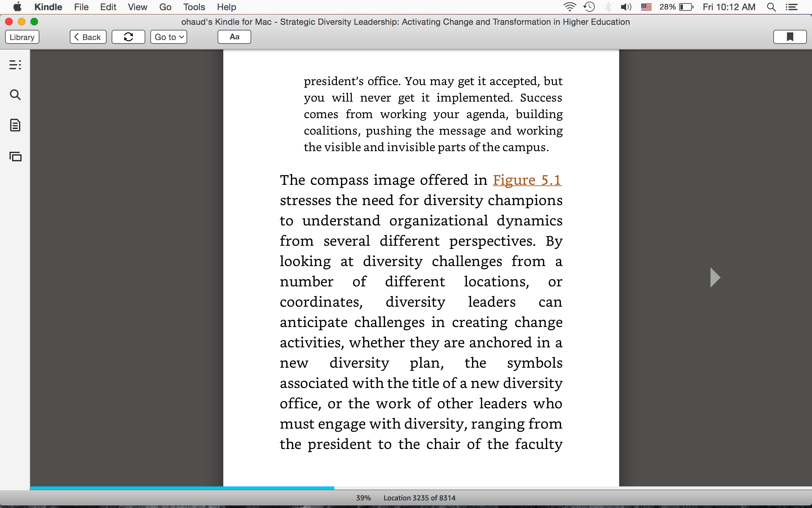Click the 39% progress text
The width and height of the screenshot is (812, 508).
coord(363,498)
